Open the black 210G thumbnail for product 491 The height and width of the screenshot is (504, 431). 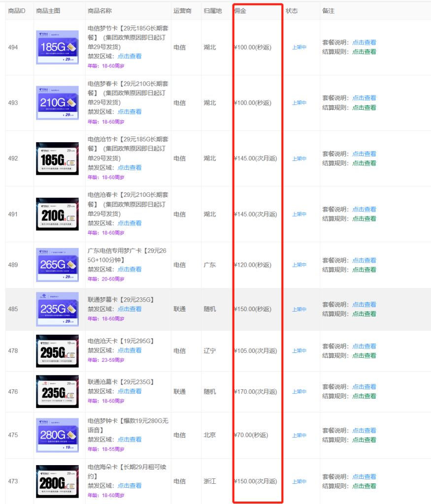(57, 214)
